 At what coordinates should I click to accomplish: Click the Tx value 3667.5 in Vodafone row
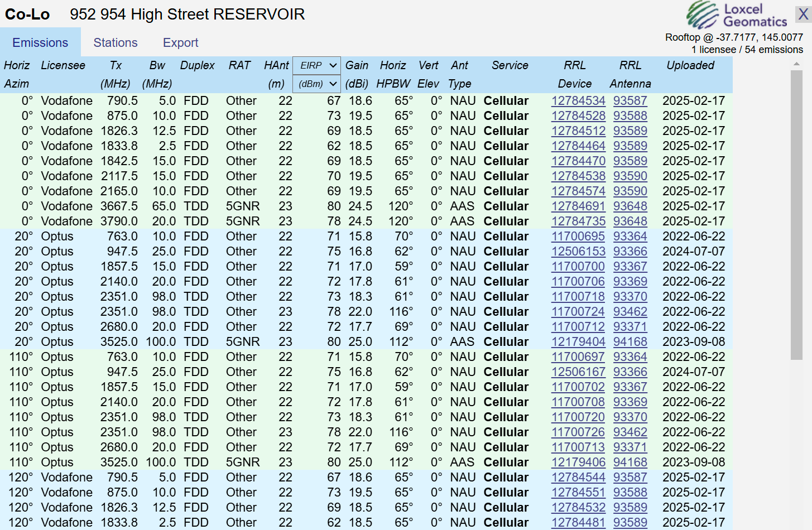119,206
